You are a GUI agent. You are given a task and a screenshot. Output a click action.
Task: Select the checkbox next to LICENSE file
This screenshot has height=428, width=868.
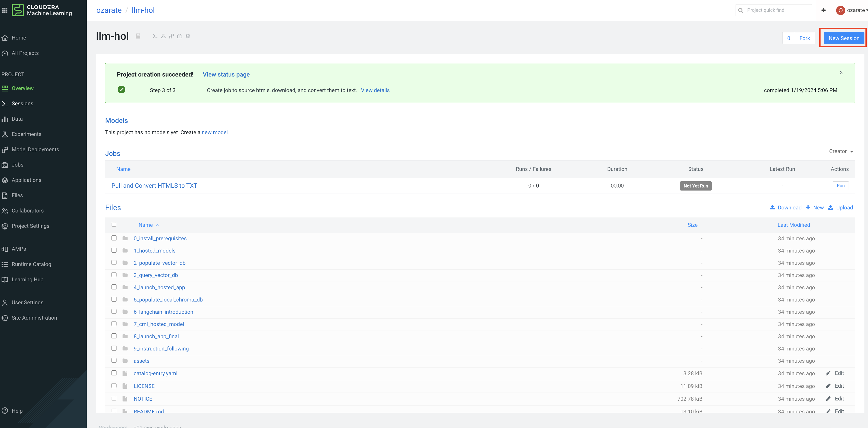114,386
